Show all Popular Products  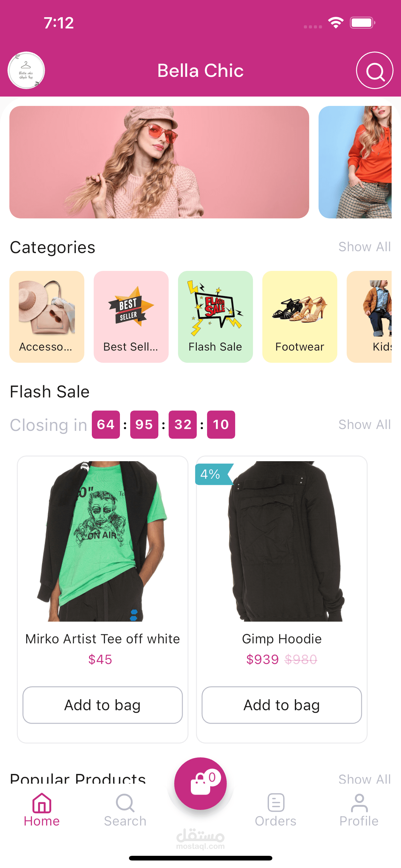[x=365, y=779]
